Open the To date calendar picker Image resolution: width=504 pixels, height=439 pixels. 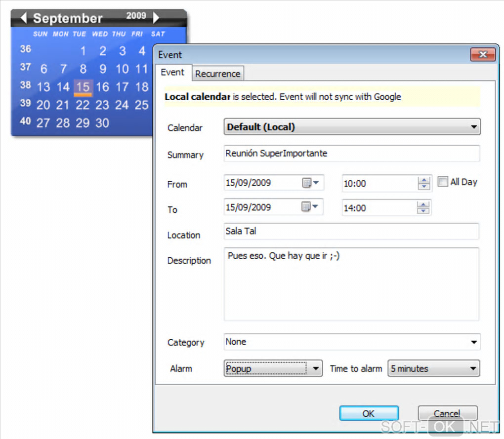pos(311,207)
